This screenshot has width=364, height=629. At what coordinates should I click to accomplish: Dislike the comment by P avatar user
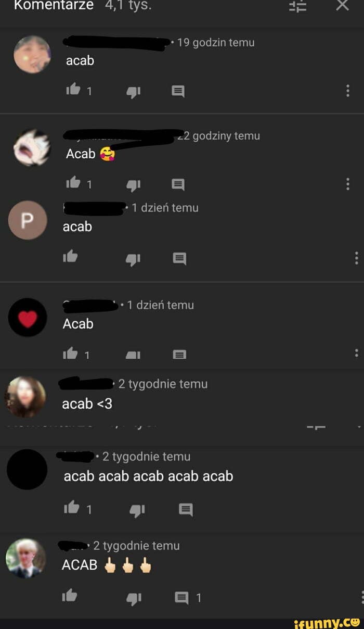[134, 259]
